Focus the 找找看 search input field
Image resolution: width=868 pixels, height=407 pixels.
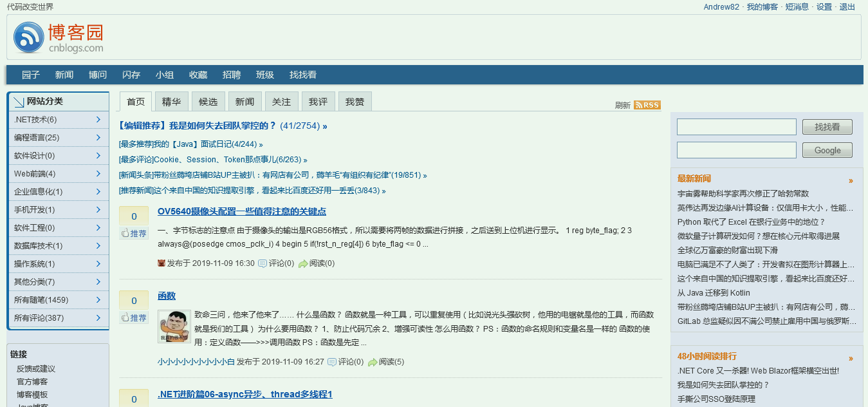(737, 127)
